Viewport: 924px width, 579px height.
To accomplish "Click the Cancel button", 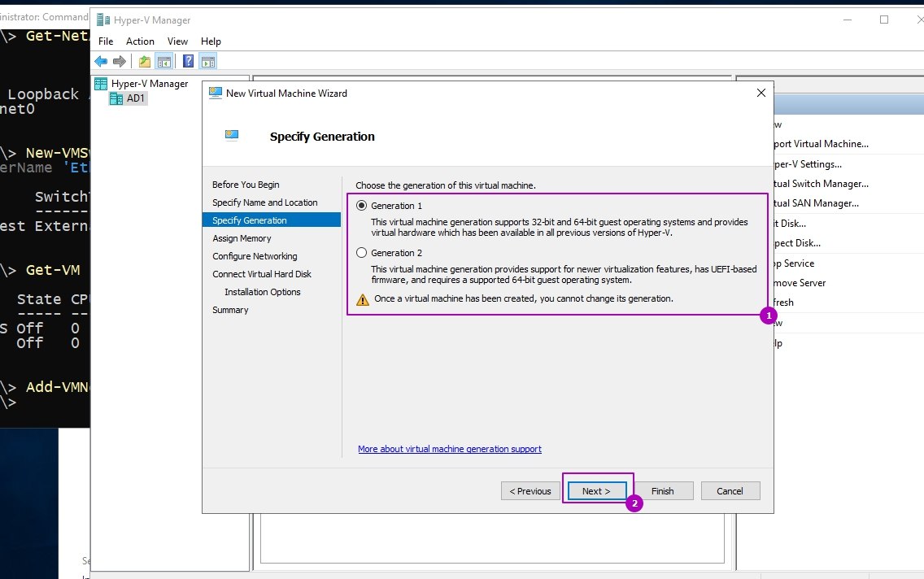I will (x=730, y=490).
